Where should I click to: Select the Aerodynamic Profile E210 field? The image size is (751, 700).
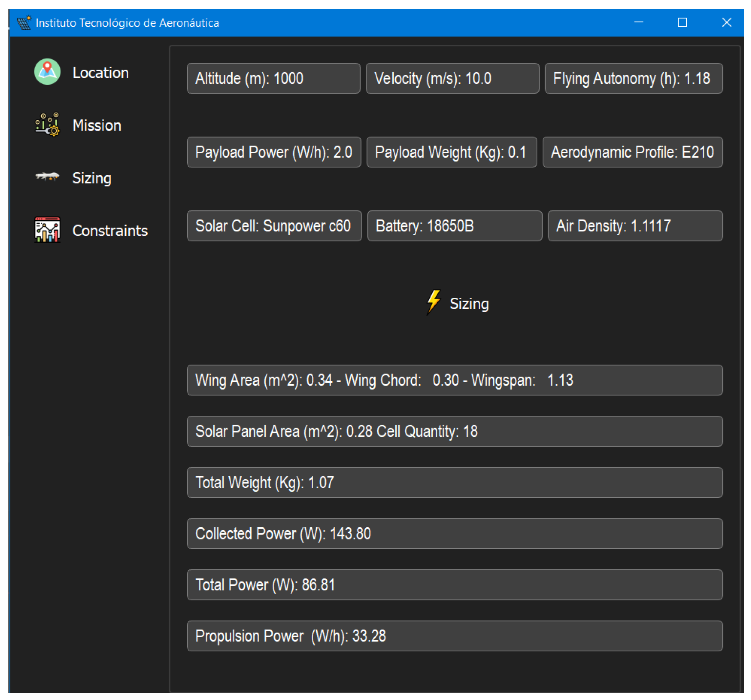pyautogui.click(x=632, y=152)
